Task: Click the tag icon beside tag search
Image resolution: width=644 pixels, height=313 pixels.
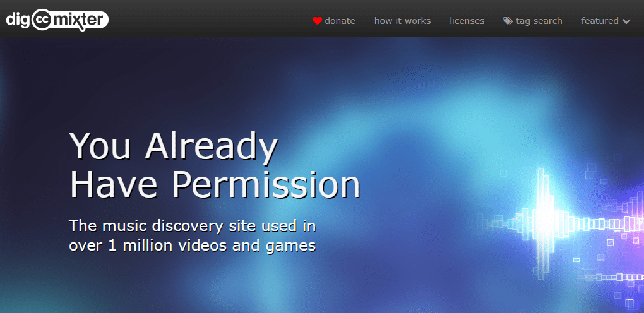Action: click(508, 21)
